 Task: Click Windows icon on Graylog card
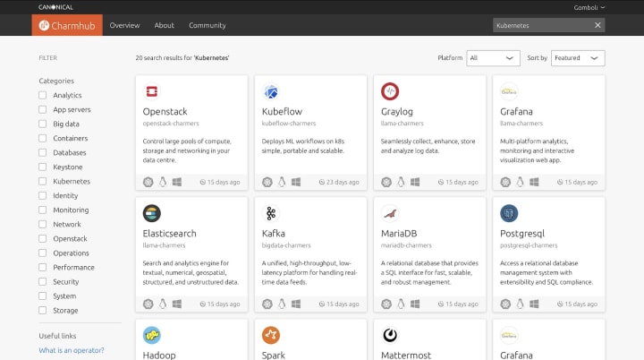(415, 182)
